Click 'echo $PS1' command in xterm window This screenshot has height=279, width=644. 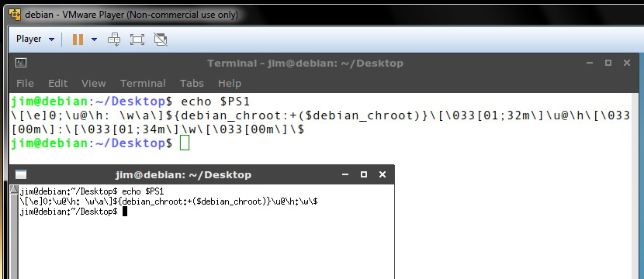tap(143, 191)
